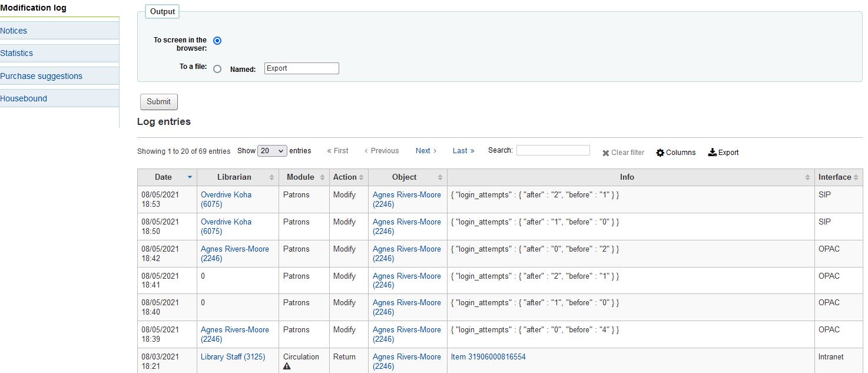Click the warning triangle under Circulation
Viewport: 868px width, 373px height.
pyautogui.click(x=287, y=366)
